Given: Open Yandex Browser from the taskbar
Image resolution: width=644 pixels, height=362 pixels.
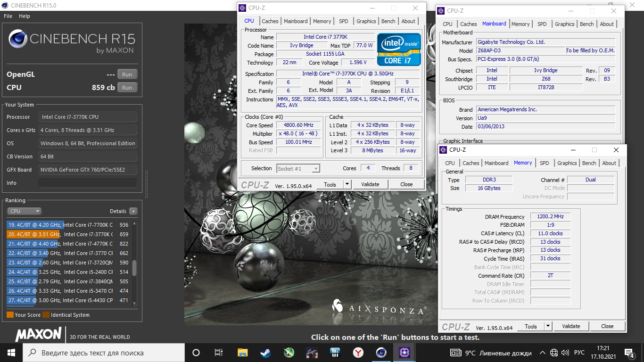Looking at the screenshot, I should click(x=358, y=353).
